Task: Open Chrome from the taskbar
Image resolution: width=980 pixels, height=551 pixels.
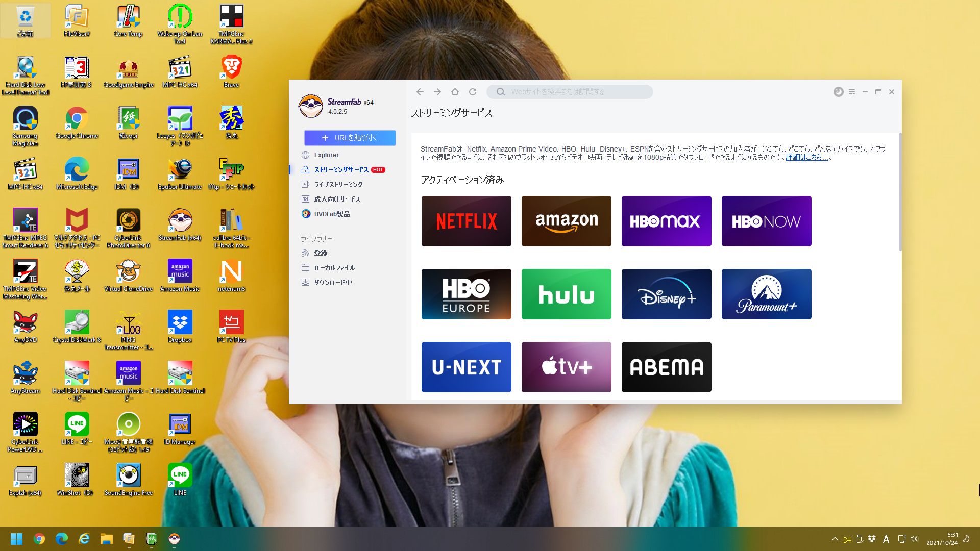Action: tap(39, 539)
